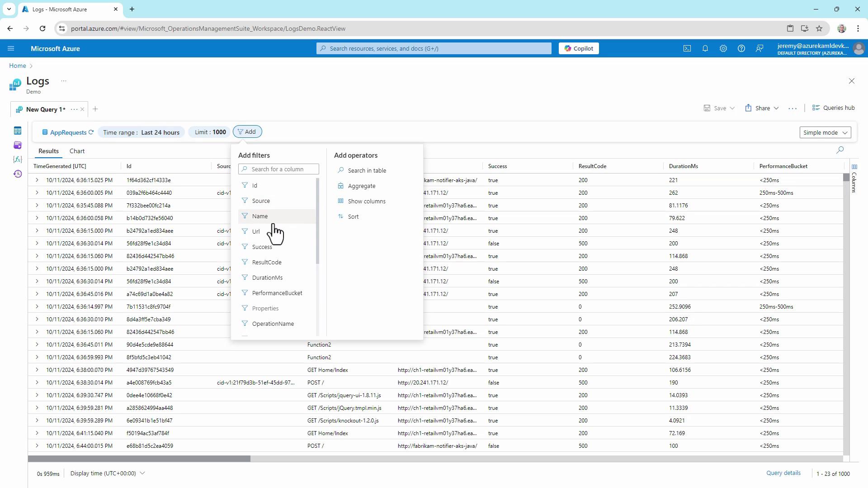This screenshot has height=488, width=868.
Task: Click the Azure search resources box
Action: (x=434, y=48)
